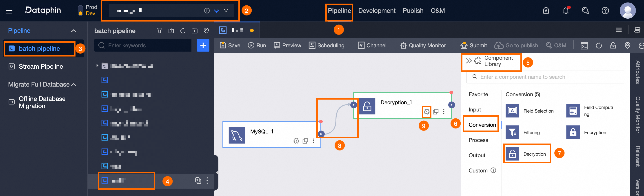Choose the Encryption component
This screenshot has height=196, width=644.
point(586,132)
